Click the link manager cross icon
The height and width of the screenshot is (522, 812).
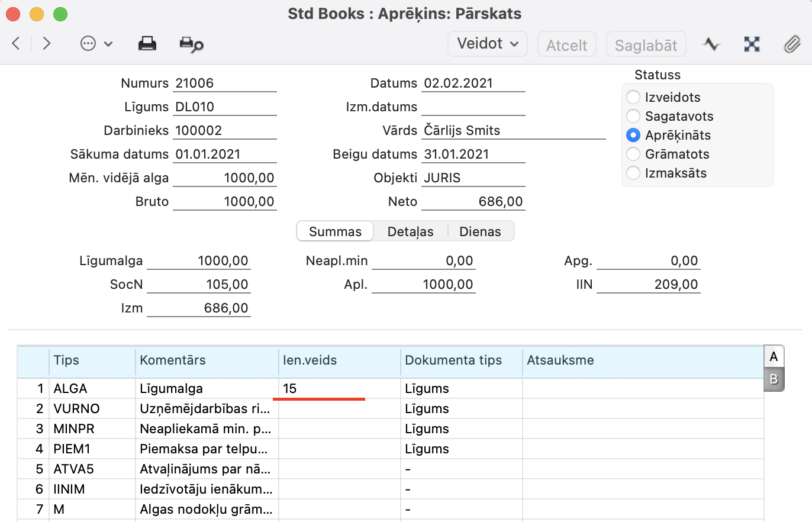tap(752, 44)
